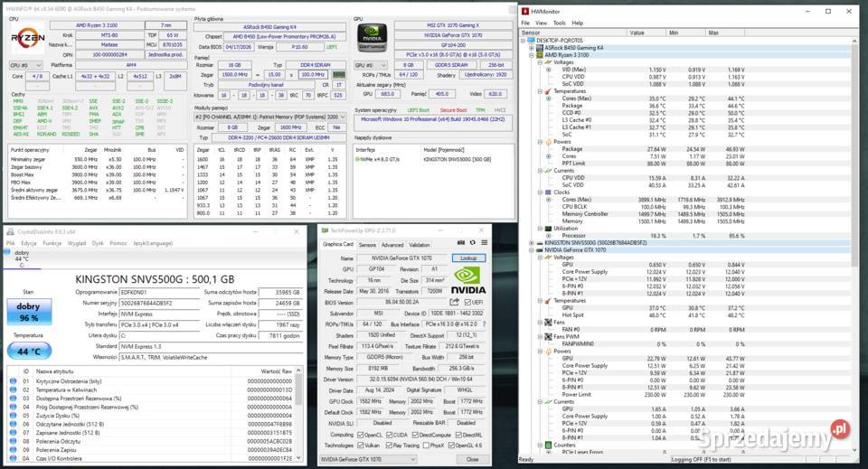Click Voltages icon under AMD Ryzen 3 3100
Screen dimensions: 868x469
coord(548,62)
